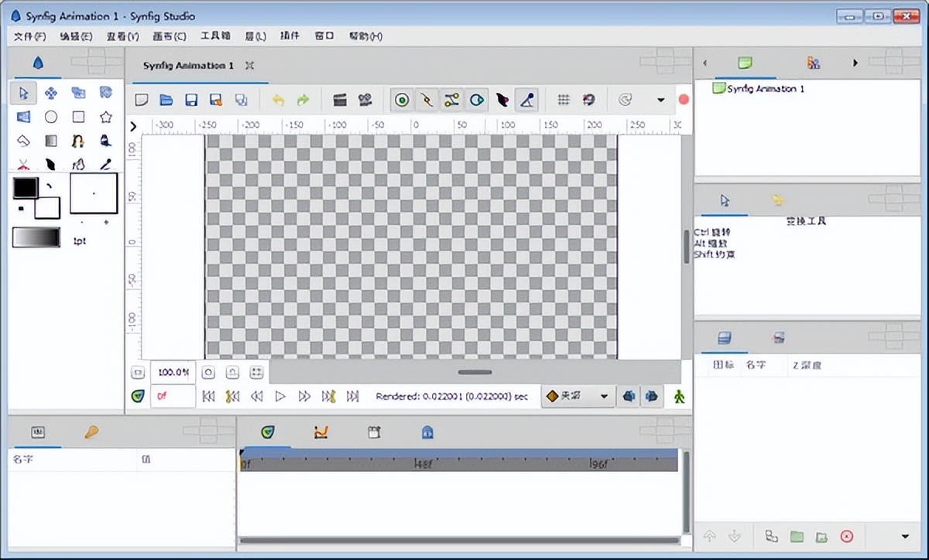Close the Synfig Animation 1 tab
This screenshot has width=929, height=560.
249,66
